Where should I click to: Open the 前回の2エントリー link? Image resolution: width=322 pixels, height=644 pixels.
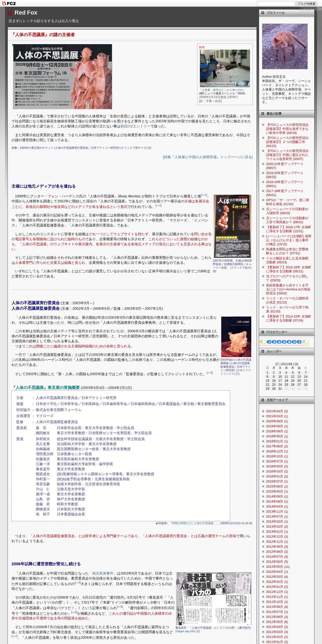(135, 126)
